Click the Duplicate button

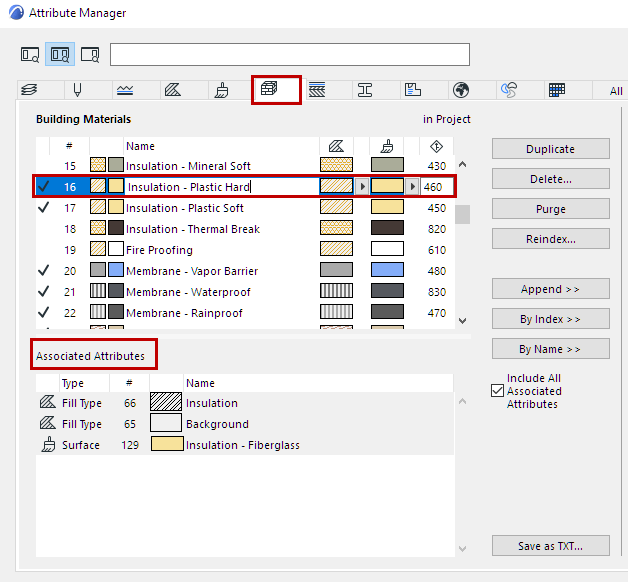pos(551,149)
